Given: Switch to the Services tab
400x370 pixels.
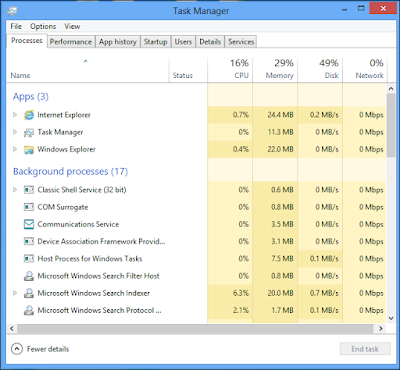Looking at the screenshot, I should [x=241, y=42].
